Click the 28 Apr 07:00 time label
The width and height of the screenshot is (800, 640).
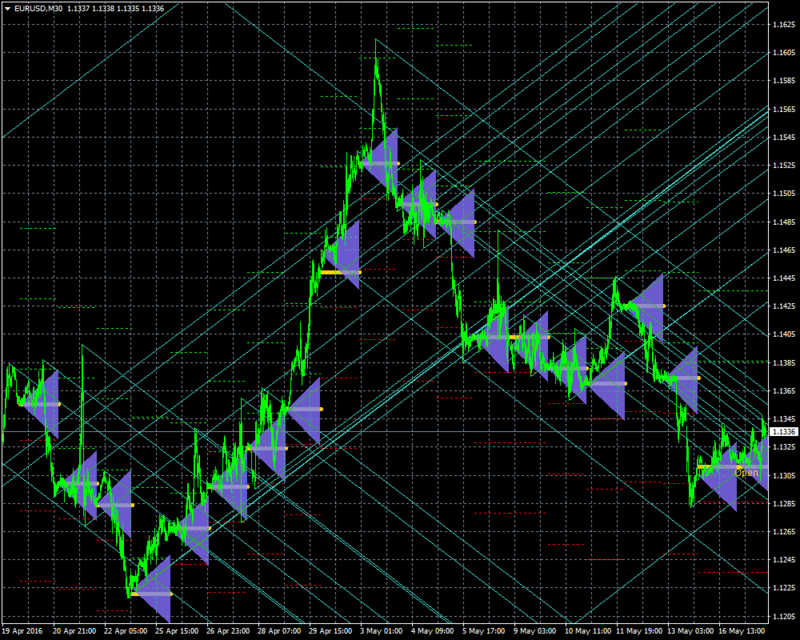coord(280,631)
